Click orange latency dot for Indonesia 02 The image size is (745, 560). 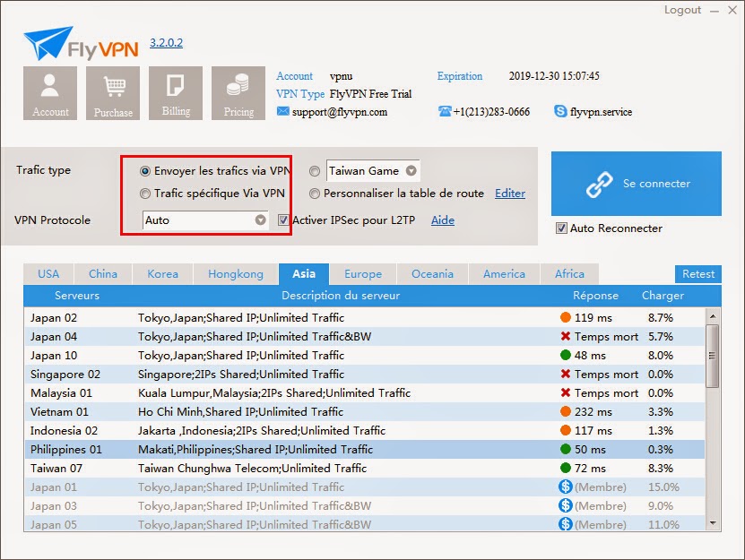pos(566,430)
